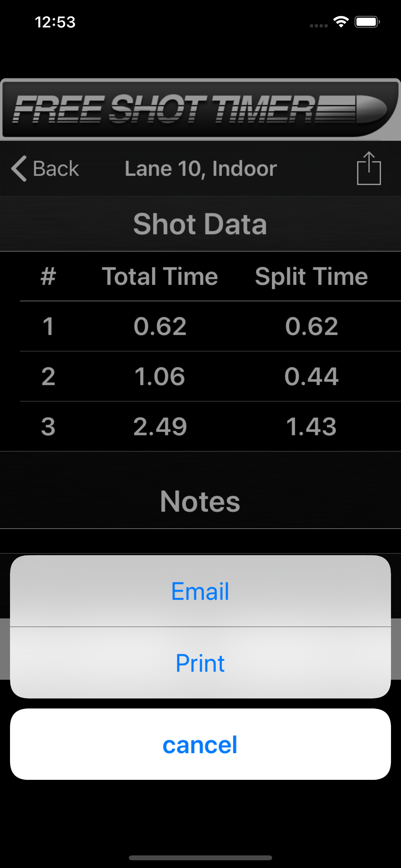Tap the Lane 10, Indoor title
This screenshot has height=868, width=401.
pos(200,169)
